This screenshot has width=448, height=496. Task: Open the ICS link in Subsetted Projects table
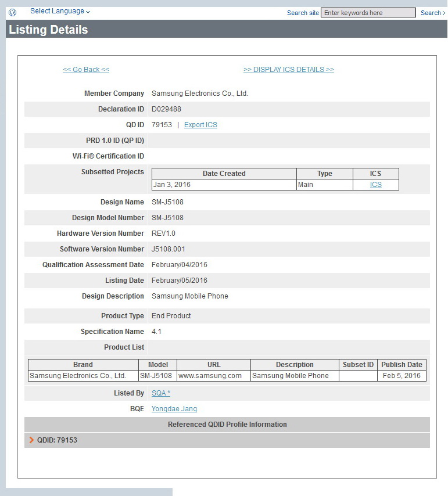(376, 185)
